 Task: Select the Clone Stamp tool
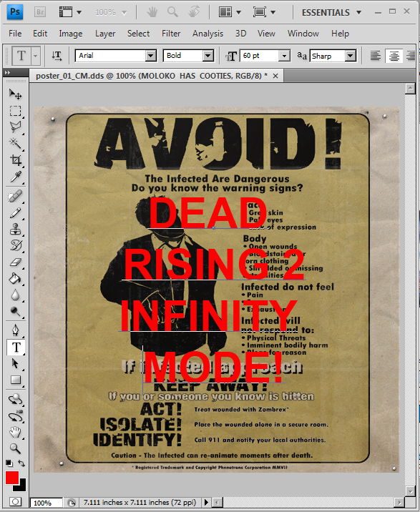[x=15, y=230]
